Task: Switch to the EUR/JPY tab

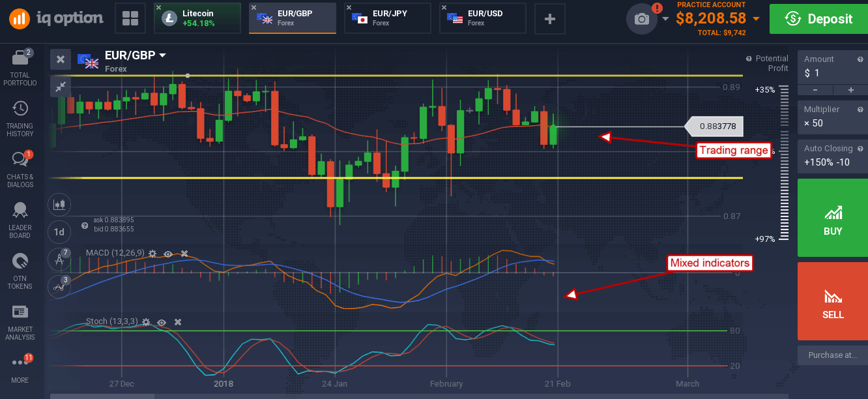Action: tap(388, 18)
